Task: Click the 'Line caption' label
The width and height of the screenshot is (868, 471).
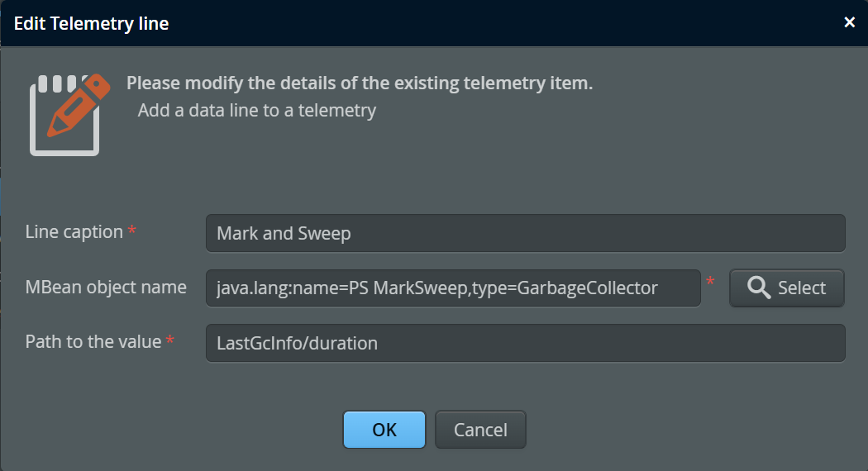Action: (x=74, y=232)
